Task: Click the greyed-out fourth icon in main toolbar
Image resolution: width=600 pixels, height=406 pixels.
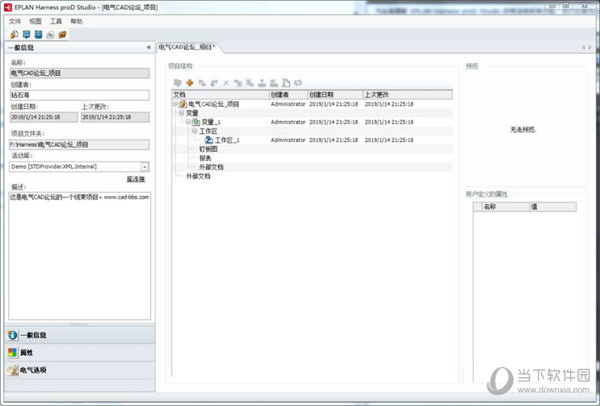Action: (50, 35)
